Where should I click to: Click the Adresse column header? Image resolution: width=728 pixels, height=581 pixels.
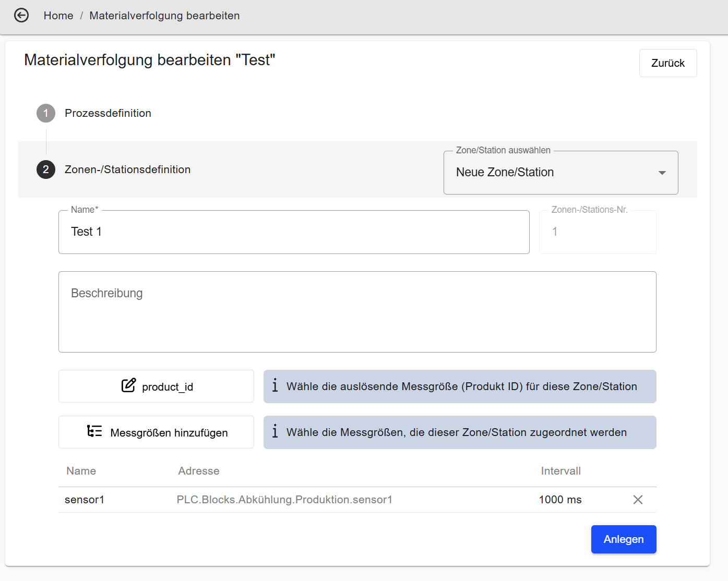(x=199, y=471)
